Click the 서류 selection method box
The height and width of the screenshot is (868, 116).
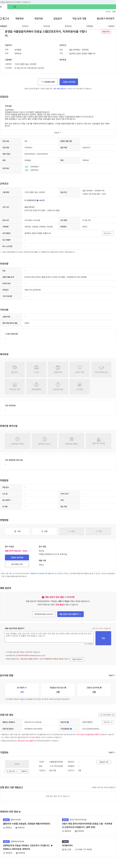point(17,531)
